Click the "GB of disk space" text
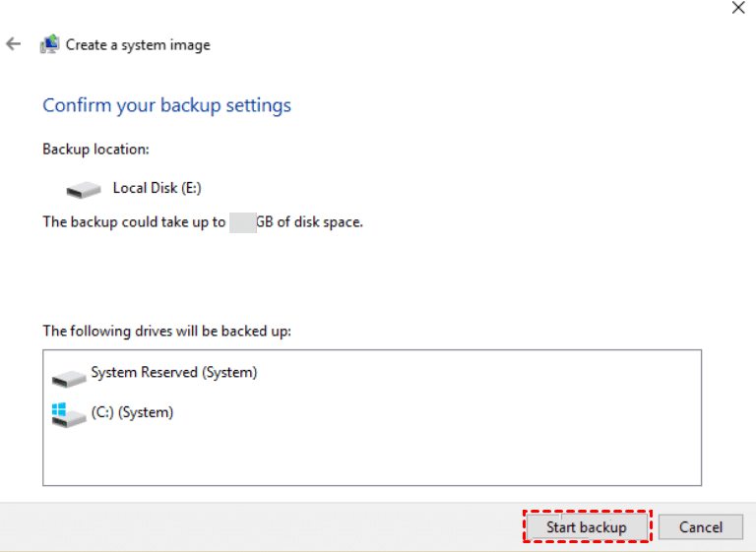 (309, 222)
